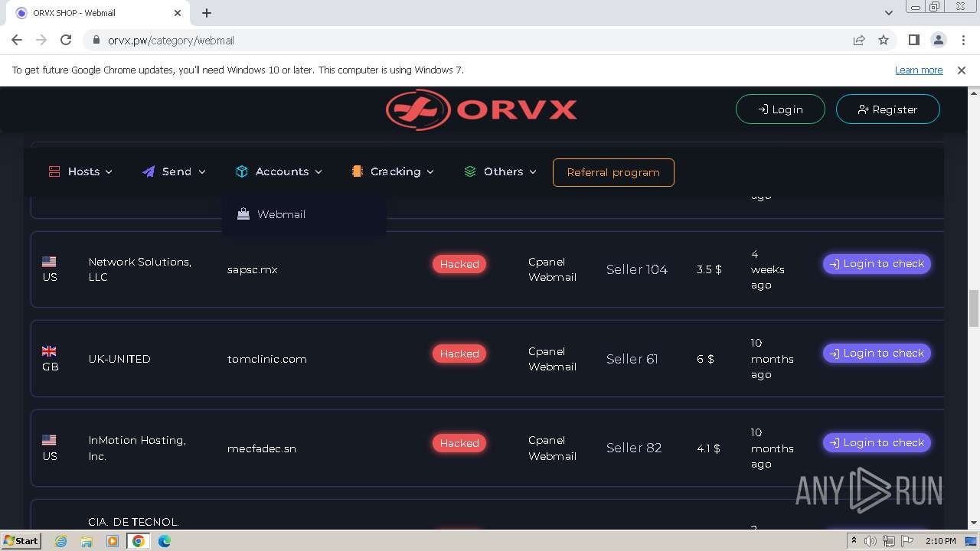Click the Others layers icon
The image size is (980, 551).
[x=470, y=171]
